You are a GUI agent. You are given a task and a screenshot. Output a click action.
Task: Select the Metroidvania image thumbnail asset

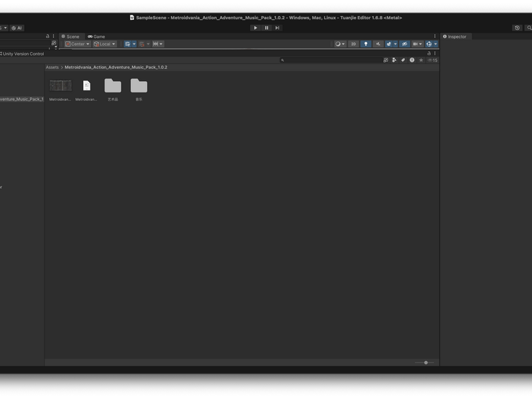(x=61, y=90)
